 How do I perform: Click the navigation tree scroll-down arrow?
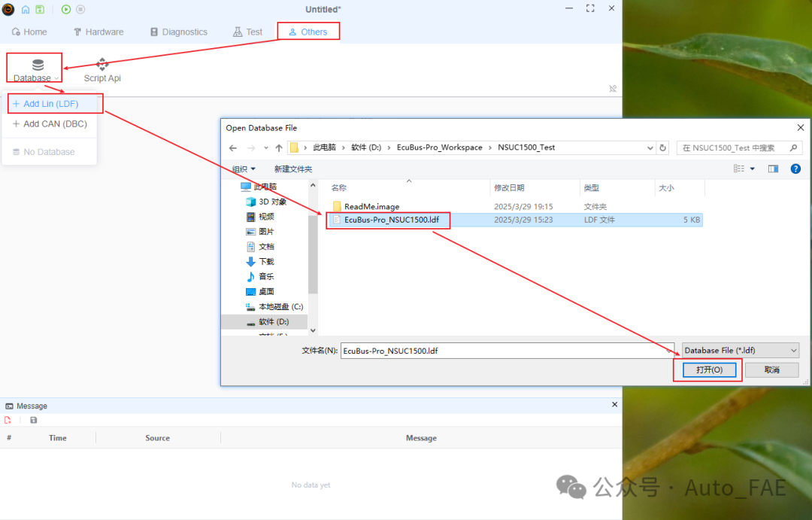313,330
